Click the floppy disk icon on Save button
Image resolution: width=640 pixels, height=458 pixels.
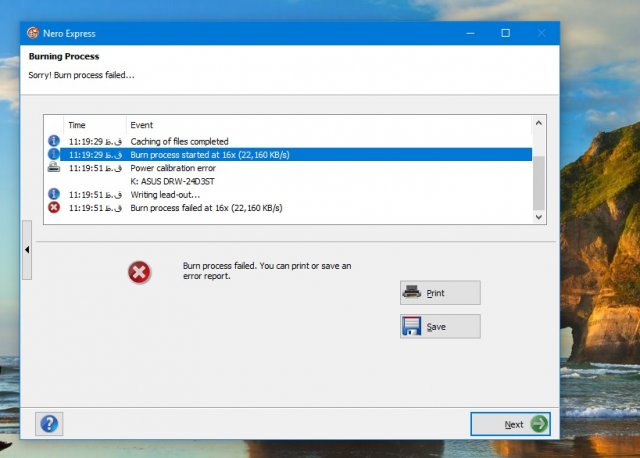click(x=411, y=327)
